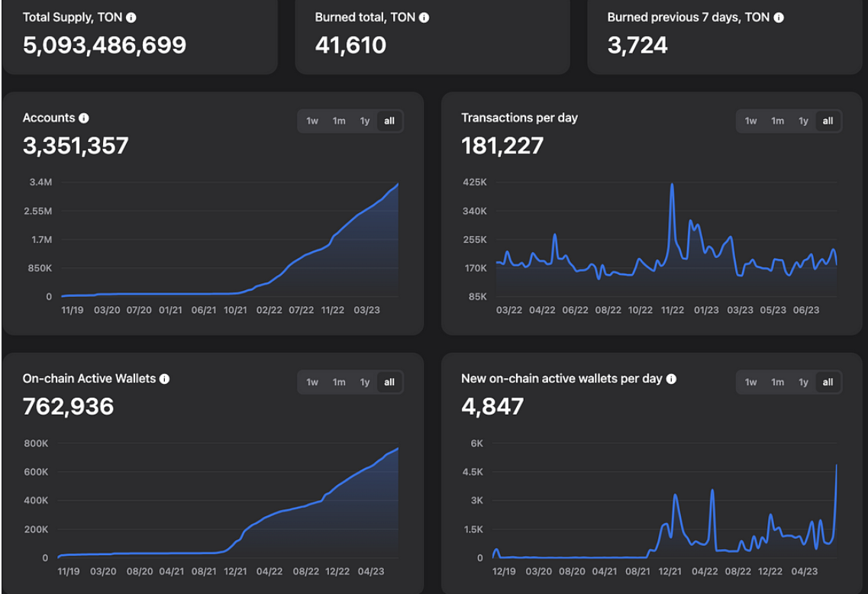The width and height of the screenshot is (868, 594).
Task: Set Accounts chart to 1y range
Action: point(365,121)
